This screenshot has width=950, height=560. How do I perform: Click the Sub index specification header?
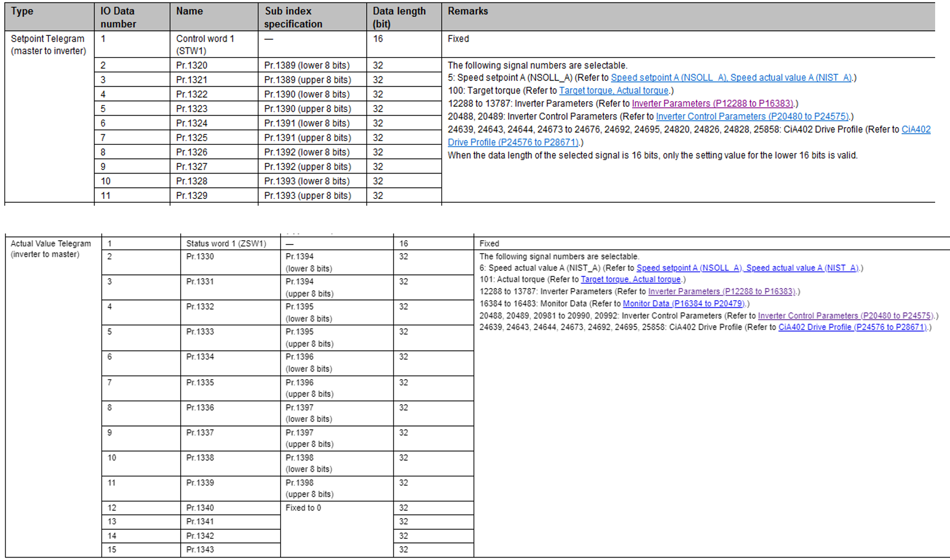312,17
